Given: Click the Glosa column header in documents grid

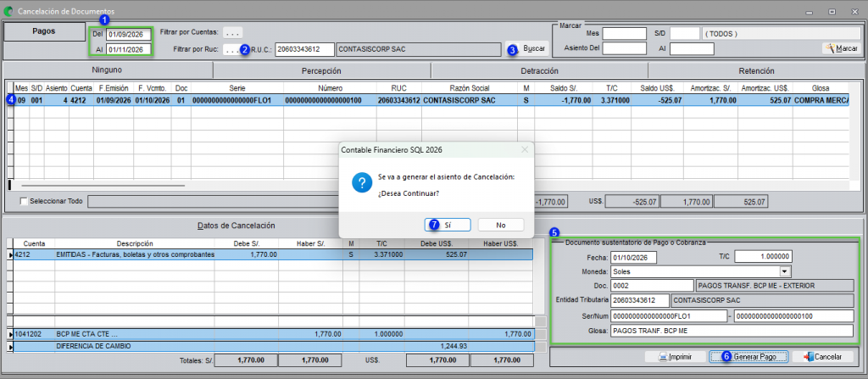Looking at the screenshot, I should pos(821,87).
